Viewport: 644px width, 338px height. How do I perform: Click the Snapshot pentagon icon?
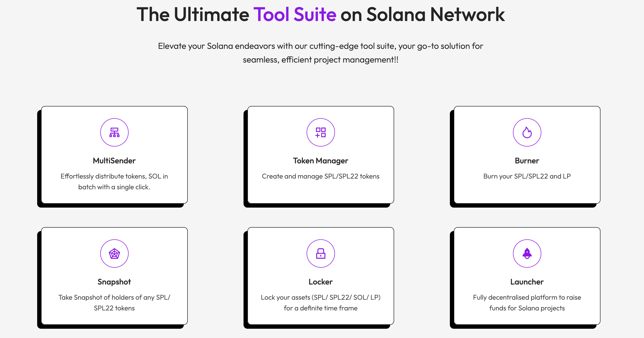coord(114,253)
